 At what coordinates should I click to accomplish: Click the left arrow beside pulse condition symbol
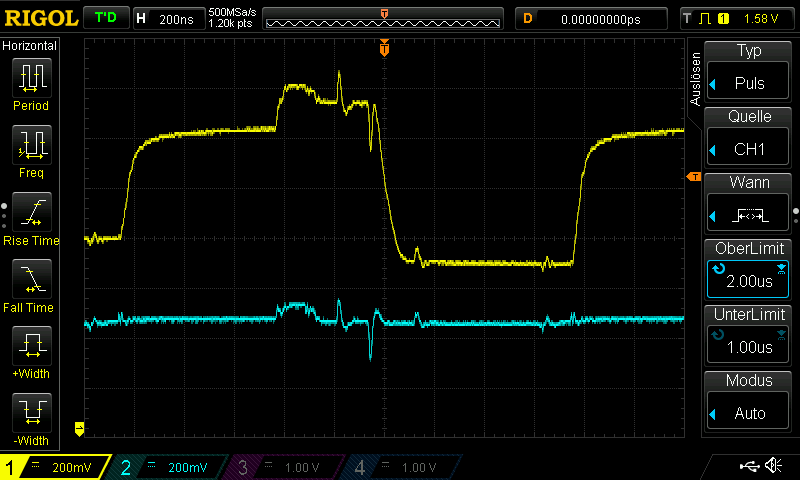(x=713, y=216)
